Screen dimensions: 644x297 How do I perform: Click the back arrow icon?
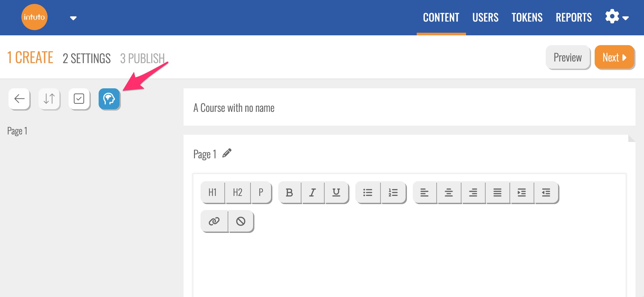click(19, 99)
